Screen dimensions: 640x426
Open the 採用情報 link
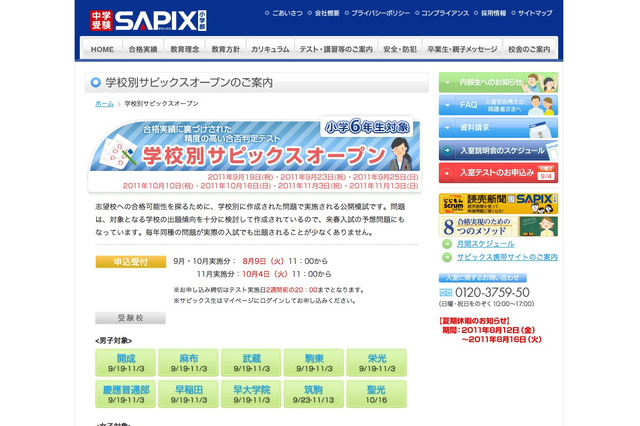click(493, 13)
